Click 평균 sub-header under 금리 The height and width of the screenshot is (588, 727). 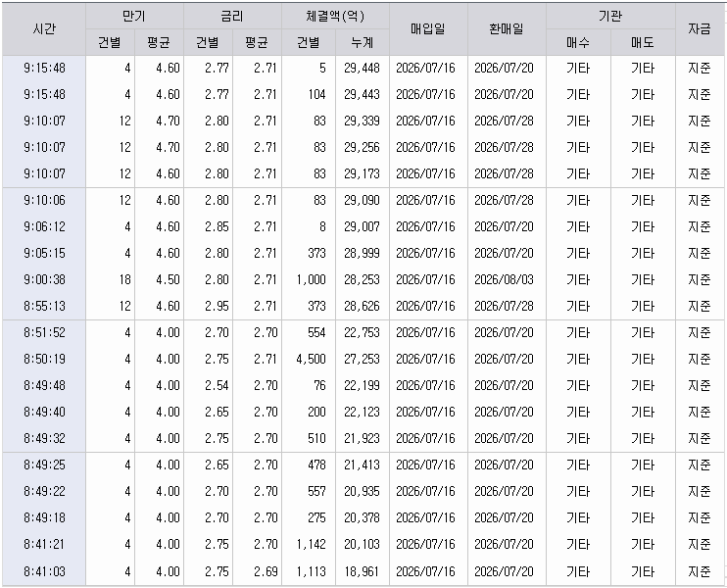pos(257,43)
